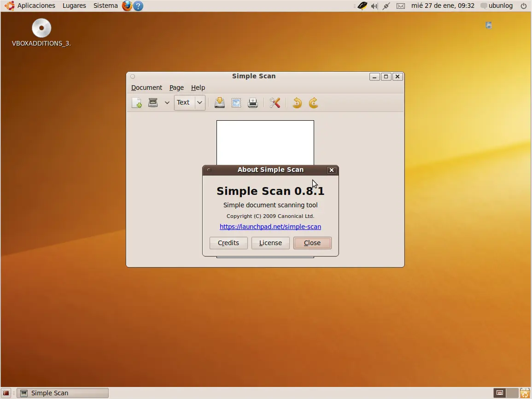The image size is (532, 399).
Task: Open the scan options arrow beside scanner icon
Action: click(167, 102)
